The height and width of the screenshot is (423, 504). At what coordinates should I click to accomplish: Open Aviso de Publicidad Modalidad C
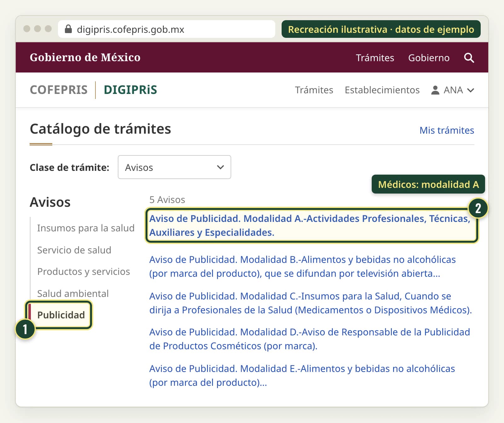point(311,303)
